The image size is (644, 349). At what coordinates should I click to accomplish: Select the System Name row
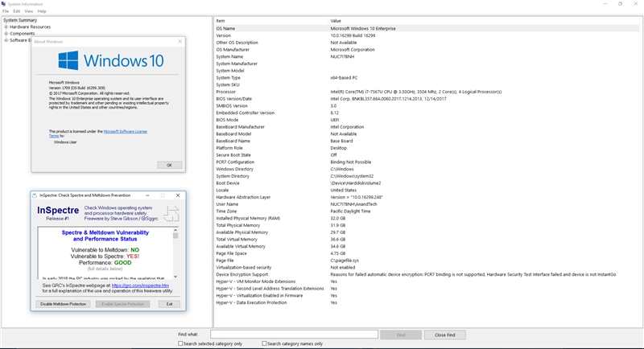pos(427,56)
